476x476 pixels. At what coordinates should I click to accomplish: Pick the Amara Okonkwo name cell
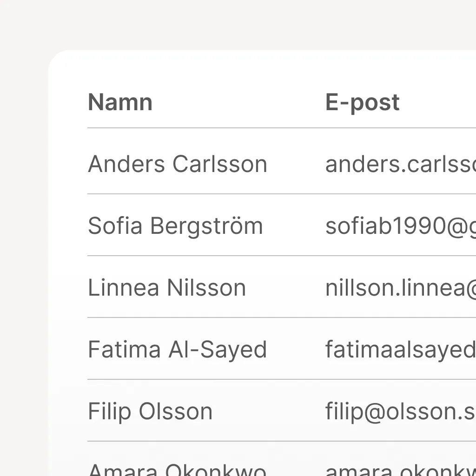[x=177, y=469]
